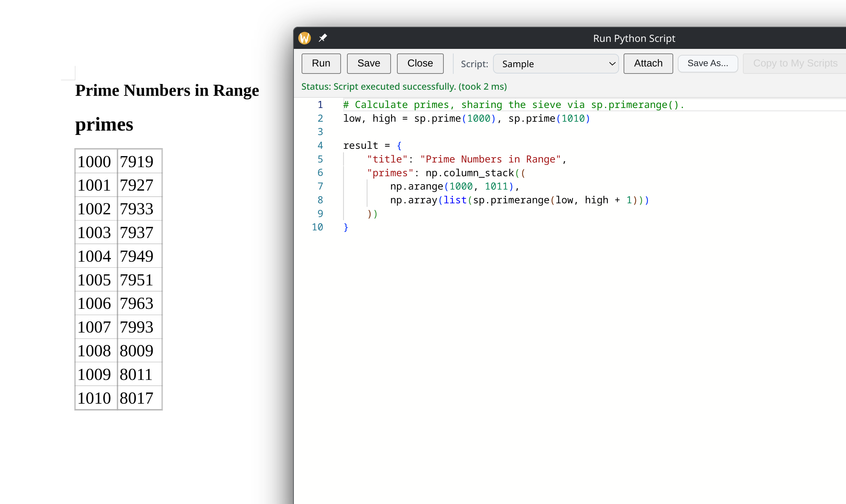Click Copy to My Scripts button
This screenshot has height=504, width=846.
pyautogui.click(x=795, y=63)
